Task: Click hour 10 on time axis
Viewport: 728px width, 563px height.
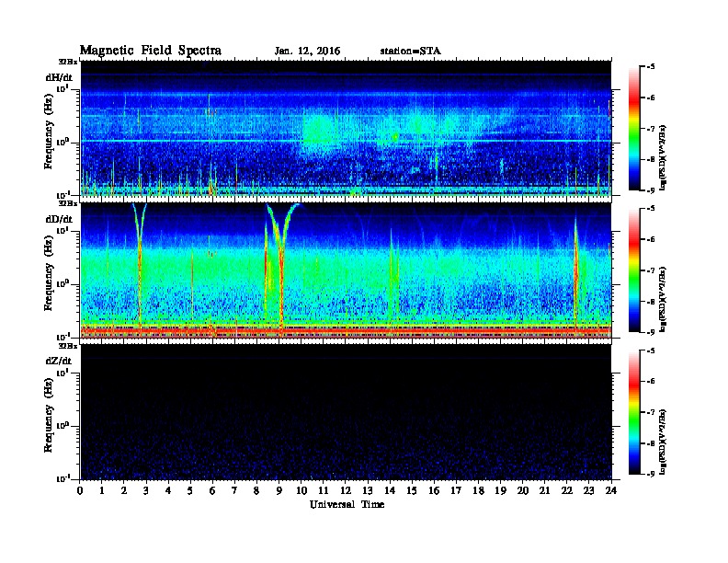Action: [301, 490]
